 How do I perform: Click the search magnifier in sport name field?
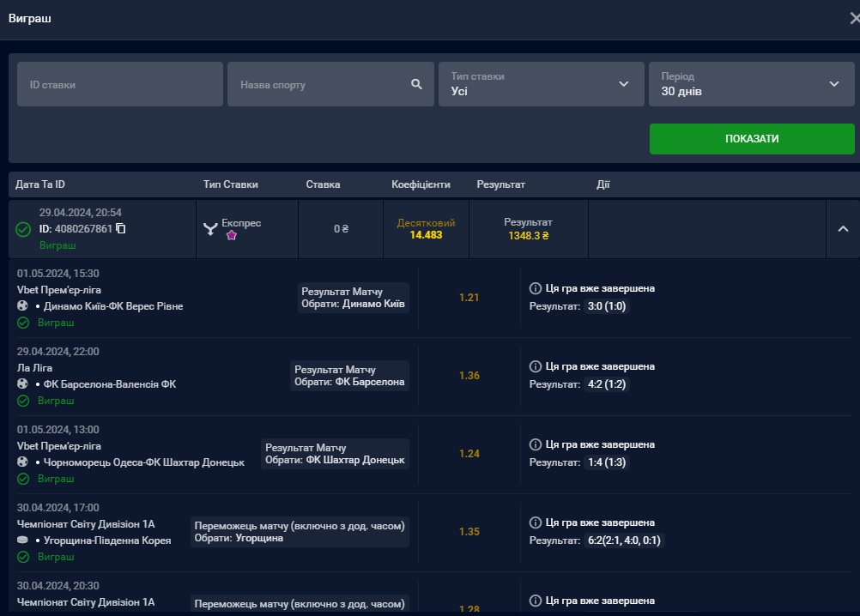click(417, 84)
